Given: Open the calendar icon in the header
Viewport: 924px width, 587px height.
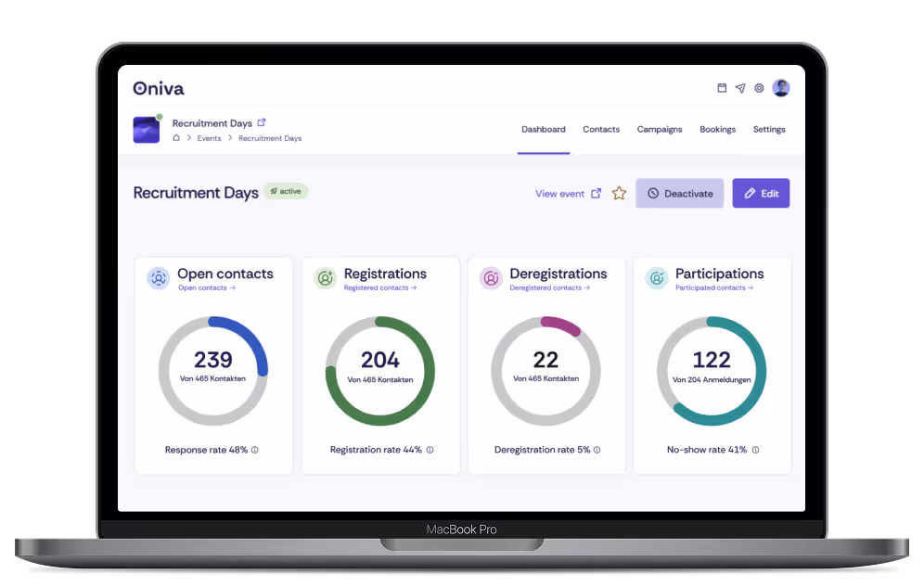Looking at the screenshot, I should click(721, 88).
